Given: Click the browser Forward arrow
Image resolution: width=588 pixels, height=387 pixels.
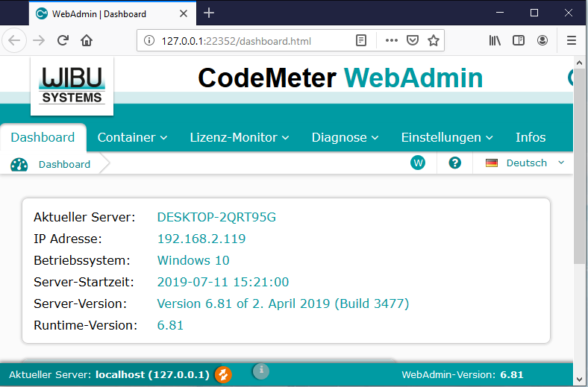Looking at the screenshot, I should 39,40.
